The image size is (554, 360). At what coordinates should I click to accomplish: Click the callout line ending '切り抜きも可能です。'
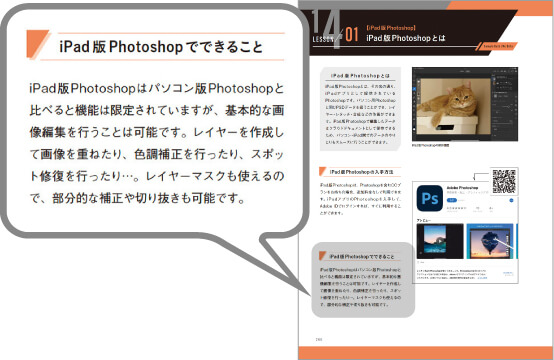click(138, 198)
